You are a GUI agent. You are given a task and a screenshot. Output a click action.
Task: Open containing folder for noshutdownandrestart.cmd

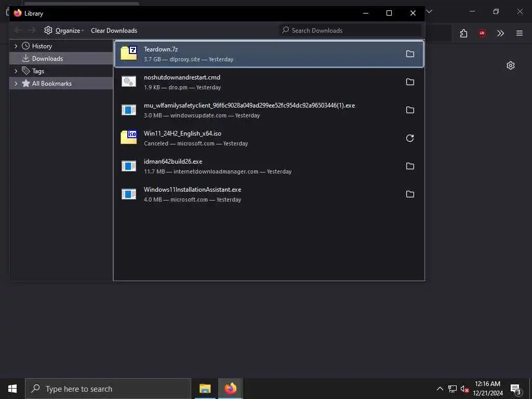(x=410, y=82)
